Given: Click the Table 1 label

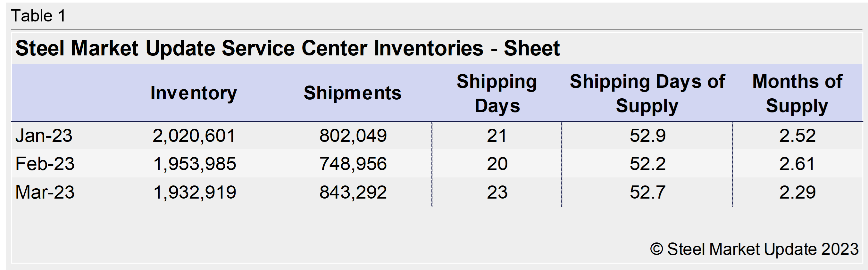Looking at the screenshot, I should [38, 16].
